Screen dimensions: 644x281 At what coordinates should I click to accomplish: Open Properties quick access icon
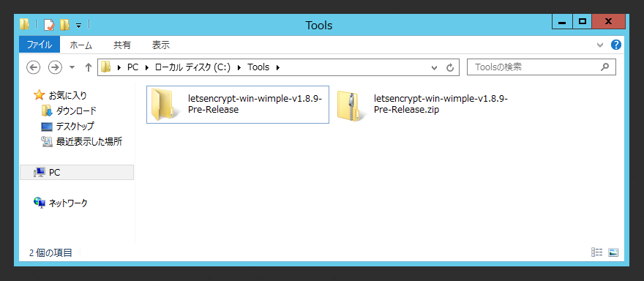pos(49,25)
